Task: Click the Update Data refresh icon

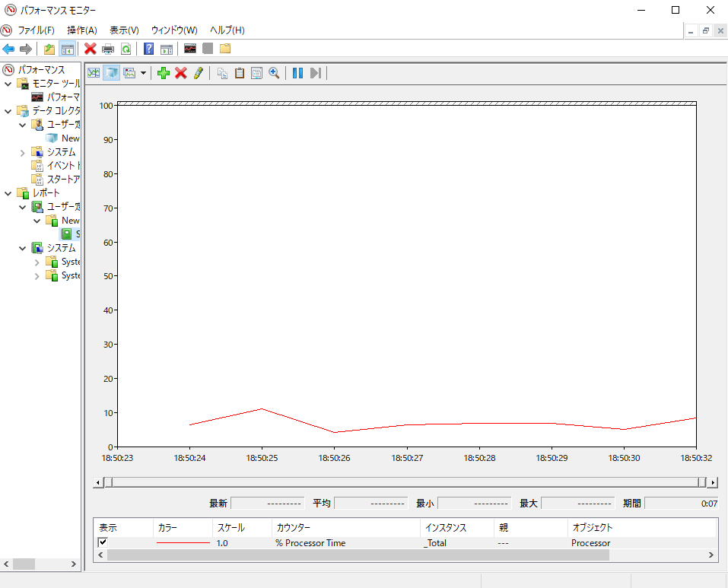Action: coord(126,49)
